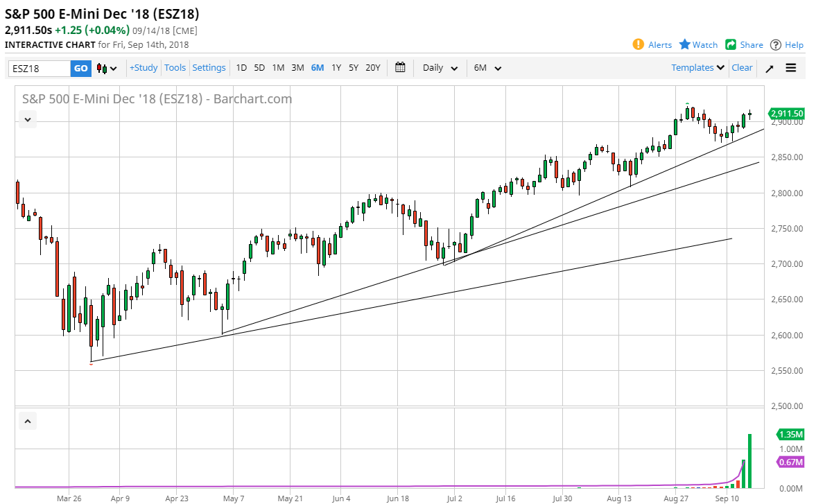Open the Tools menu
This screenshot has height=504, width=816.
(x=175, y=67)
